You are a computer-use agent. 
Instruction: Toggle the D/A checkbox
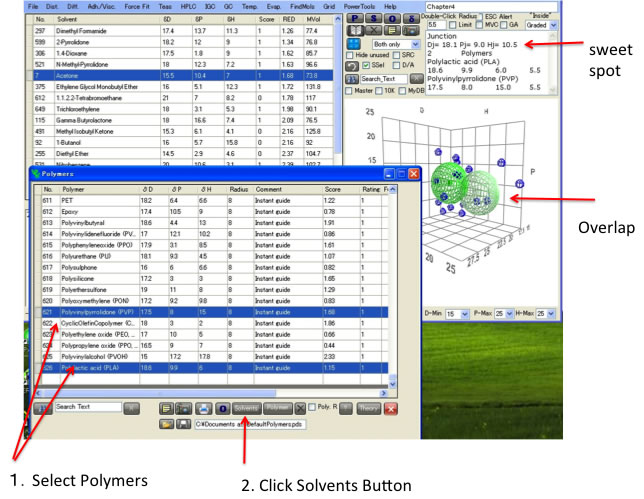point(396,65)
